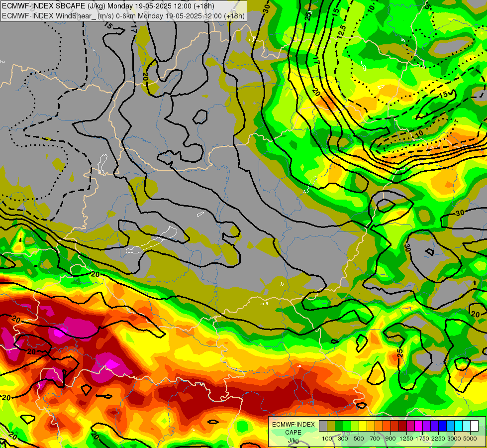Pick the dark green legend swatch
487x448 pixels.
point(339,426)
